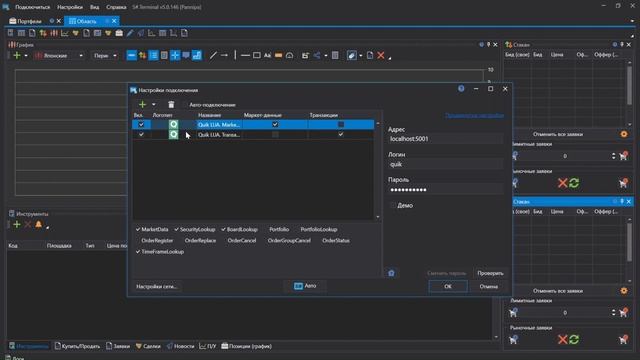Select the Quik LUA Transa... connection name
This screenshot has width=640, height=360.
click(x=219, y=134)
